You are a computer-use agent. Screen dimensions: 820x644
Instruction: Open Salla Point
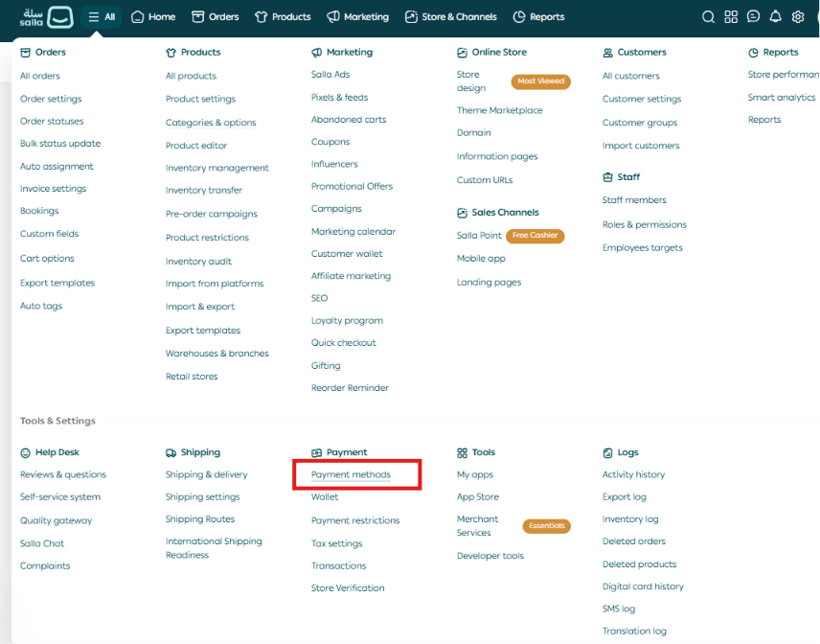click(x=479, y=236)
